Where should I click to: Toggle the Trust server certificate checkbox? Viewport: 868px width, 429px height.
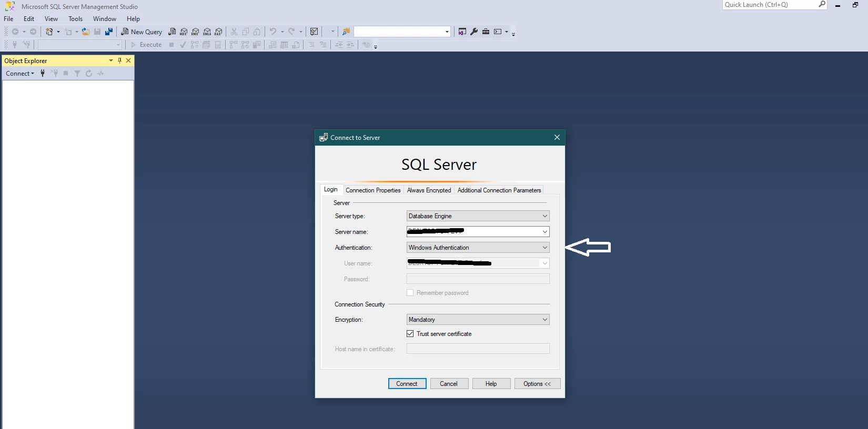coord(410,334)
